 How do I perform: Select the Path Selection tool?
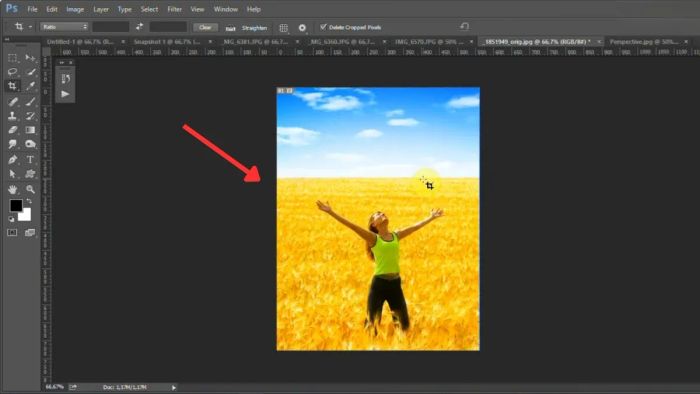12,174
